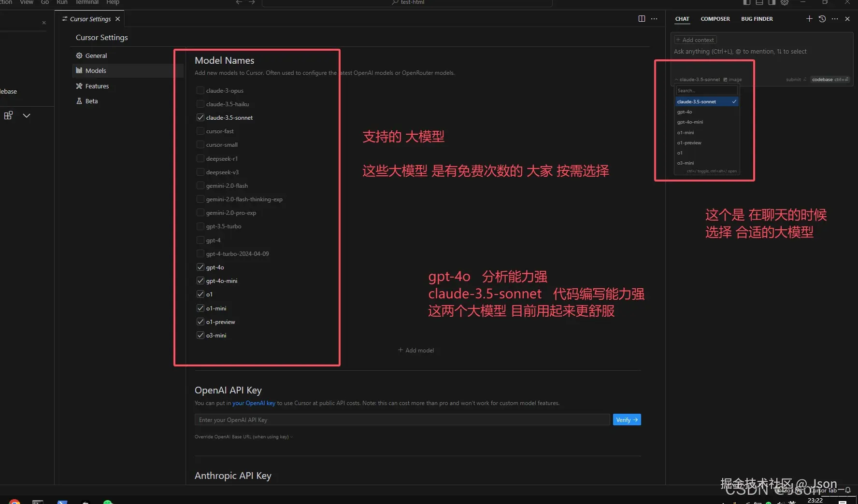Screen dimensions: 858x504
Task: Switch to the COMPOSER tab
Action: [715, 19]
